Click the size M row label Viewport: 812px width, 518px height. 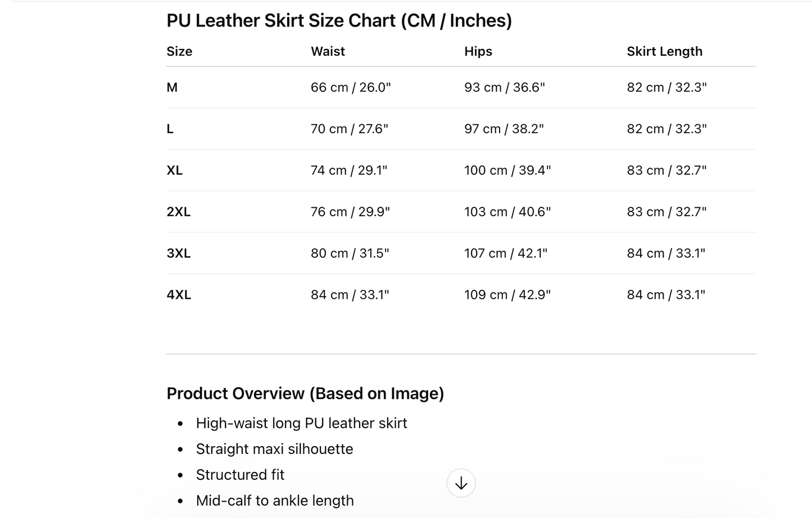[x=172, y=87]
